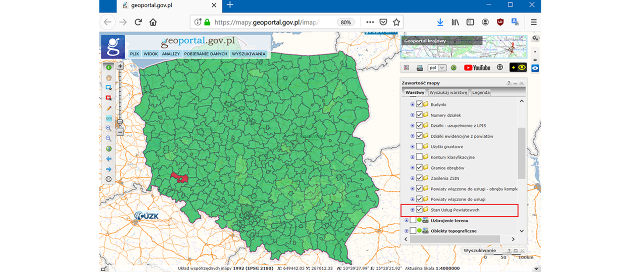Expand the Uzbrojenie terenu layer group
Image resolution: width=644 pixels, height=272 pixels.
point(407,221)
